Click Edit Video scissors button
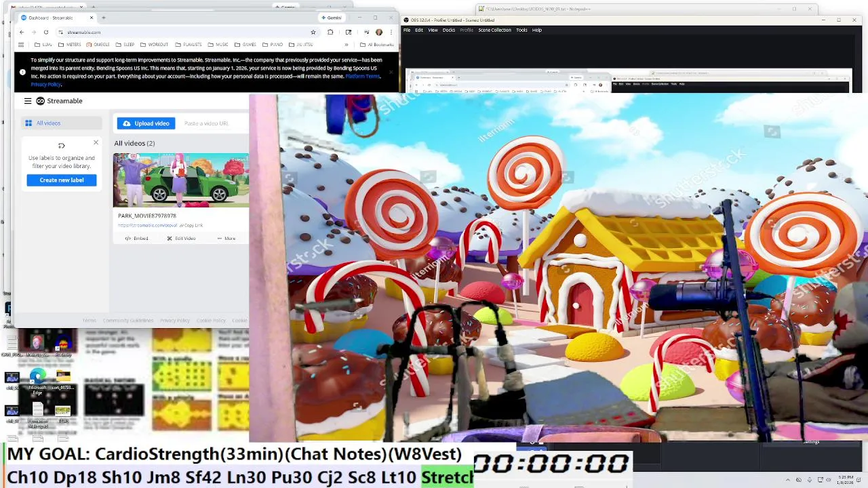Image resolution: width=868 pixels, height=488 pixels. [181, 239]
